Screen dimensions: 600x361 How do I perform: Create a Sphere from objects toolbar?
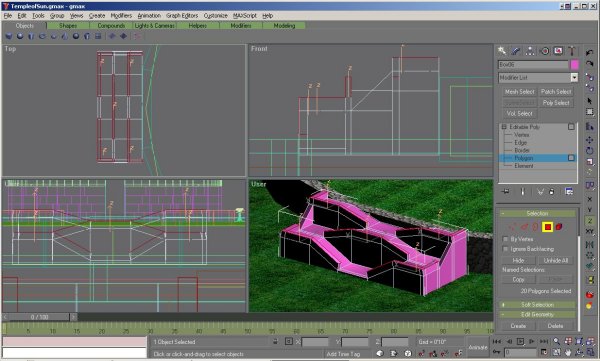20,36
